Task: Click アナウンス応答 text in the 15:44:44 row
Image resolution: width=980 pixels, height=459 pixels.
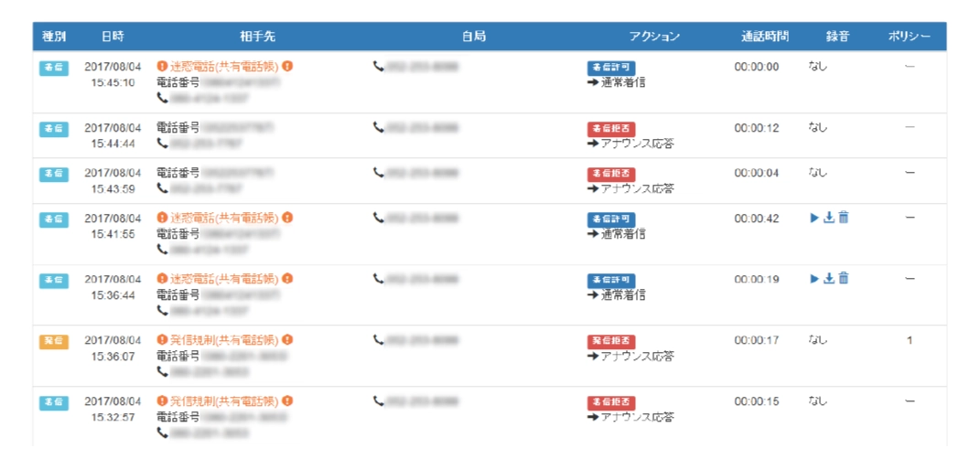Action: click(x=637, y=144)
